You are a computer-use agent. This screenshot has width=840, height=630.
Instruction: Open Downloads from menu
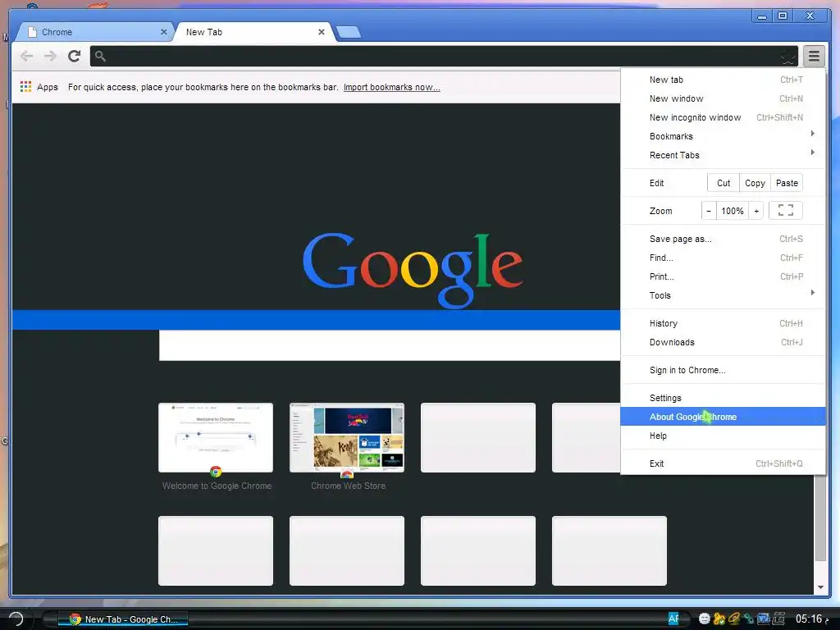tap(723, 342)
